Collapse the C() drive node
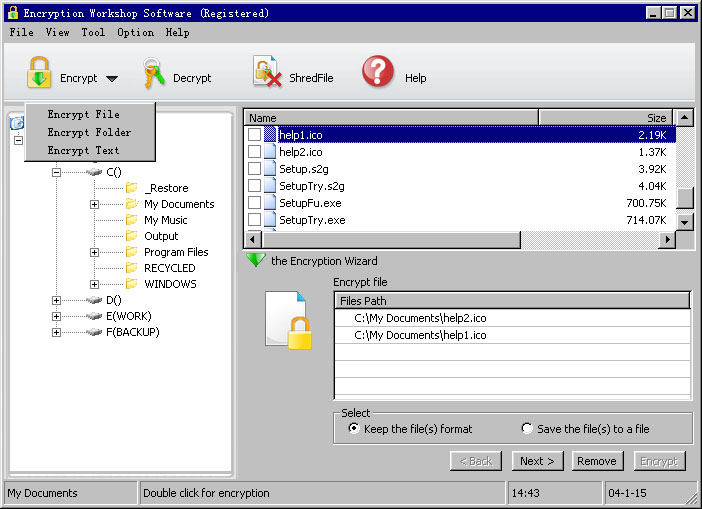702x509 pixels. point(56,172)
